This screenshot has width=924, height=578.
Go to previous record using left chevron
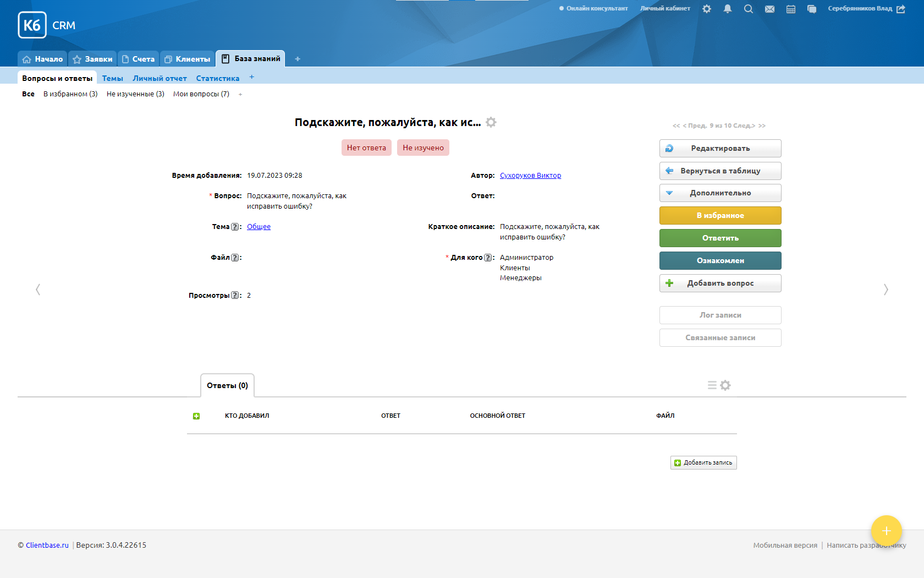(x=38, y=290)
